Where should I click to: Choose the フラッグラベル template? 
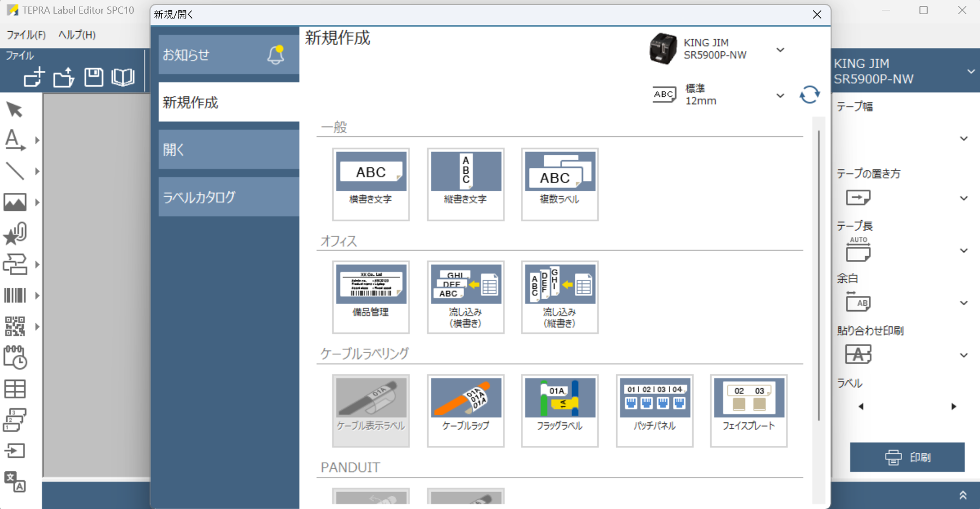560,410
